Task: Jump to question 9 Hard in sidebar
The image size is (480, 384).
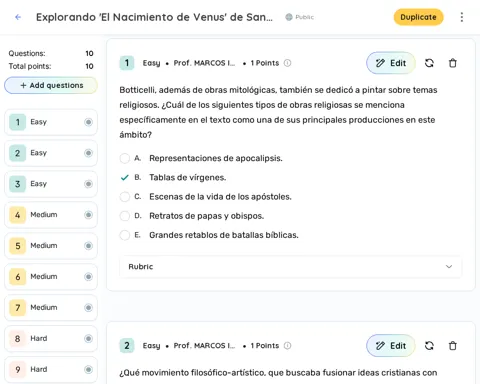Action: point(51,369)
